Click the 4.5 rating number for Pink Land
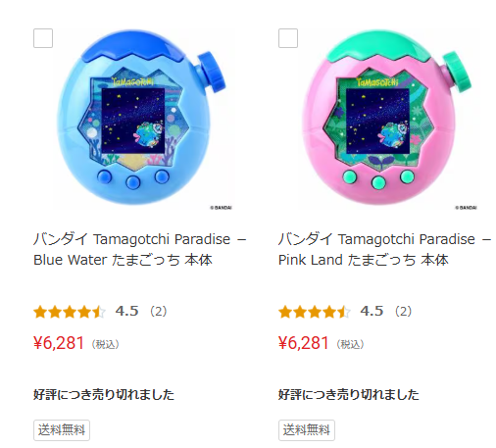The image size is (496, 448). 372,311
